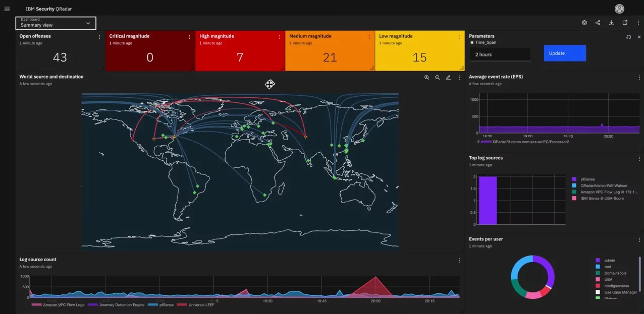644x314 pixels.
Task: Close the Parameters panel
Action: 639,37
